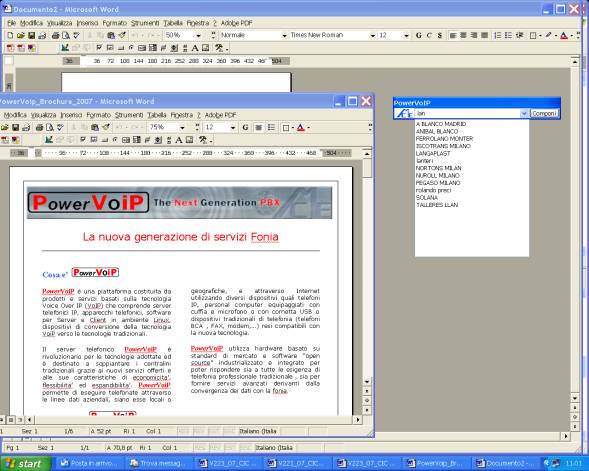The width and height of the screenshot is (589, 471).
Task: Click Open folder icon in Documento2 toolbar
Action: (21, 35)
